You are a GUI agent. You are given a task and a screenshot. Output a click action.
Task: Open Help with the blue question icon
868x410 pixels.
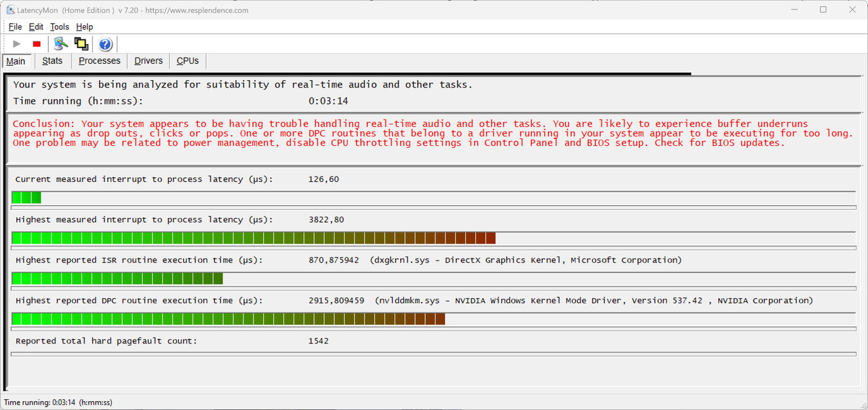(x=105, y=44)
